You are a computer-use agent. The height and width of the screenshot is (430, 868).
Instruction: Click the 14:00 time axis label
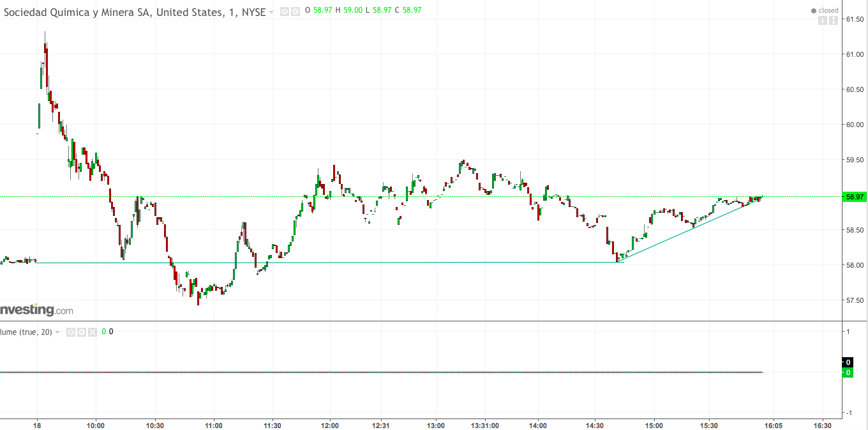point(538,426)
